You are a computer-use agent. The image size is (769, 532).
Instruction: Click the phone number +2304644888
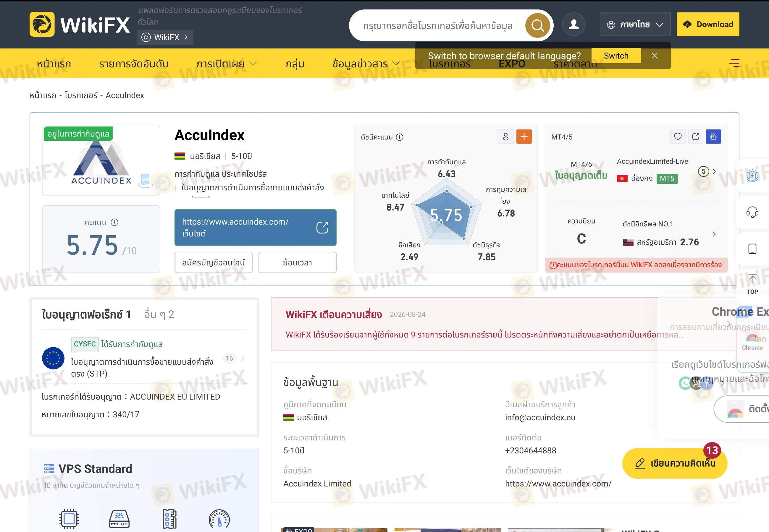point(531,450)
